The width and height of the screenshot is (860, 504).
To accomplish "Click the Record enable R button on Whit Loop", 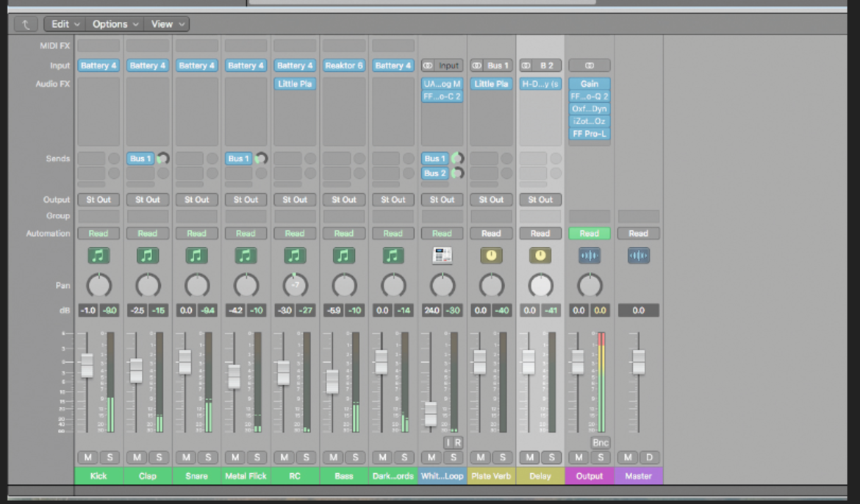I will pyautogui.click(x=458, y=442).
